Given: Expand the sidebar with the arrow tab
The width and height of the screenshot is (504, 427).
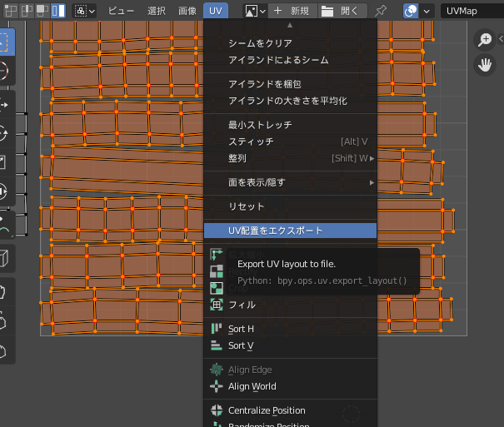Looking at the screenshot, I should coord(501,39).
